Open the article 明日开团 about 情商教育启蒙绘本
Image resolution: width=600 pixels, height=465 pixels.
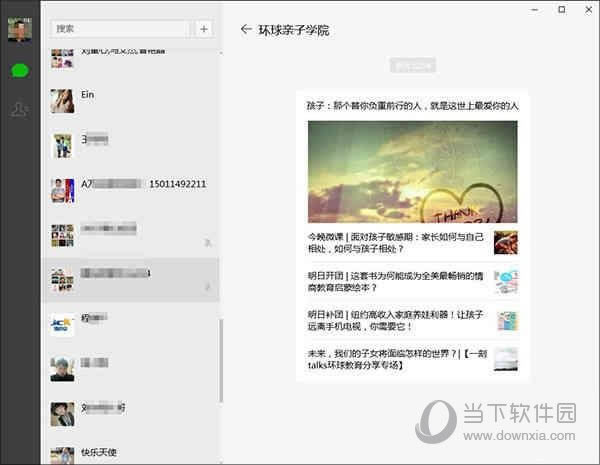coord(400,281)
